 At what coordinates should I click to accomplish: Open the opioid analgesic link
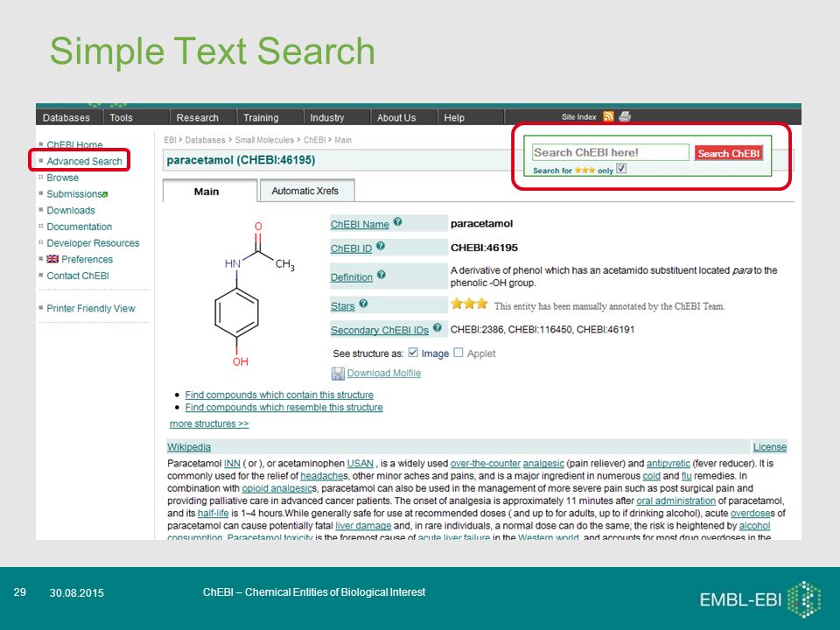click(277, 488)
